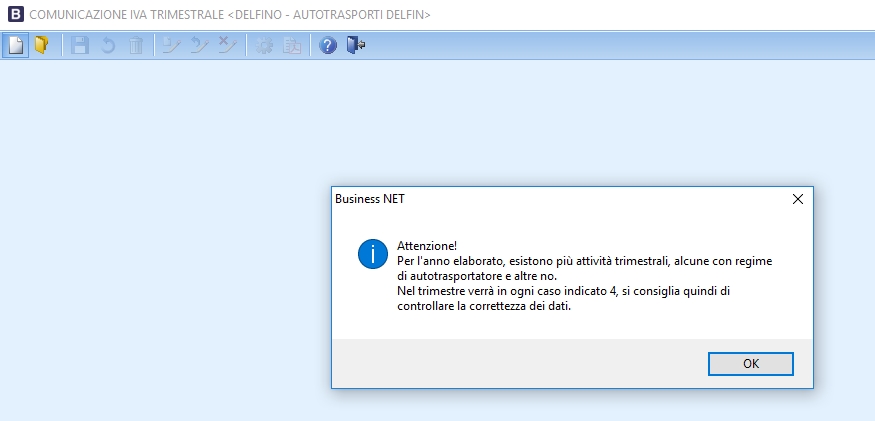This screenshot has height=421, width=875.
Task: Open the yellow folder toolbar icon
Action: coord(41,46)
